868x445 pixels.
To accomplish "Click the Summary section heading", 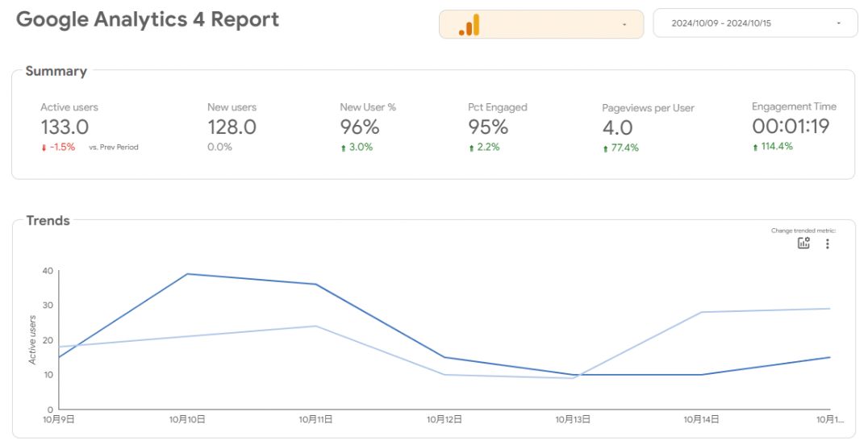I will coord(56,72).
